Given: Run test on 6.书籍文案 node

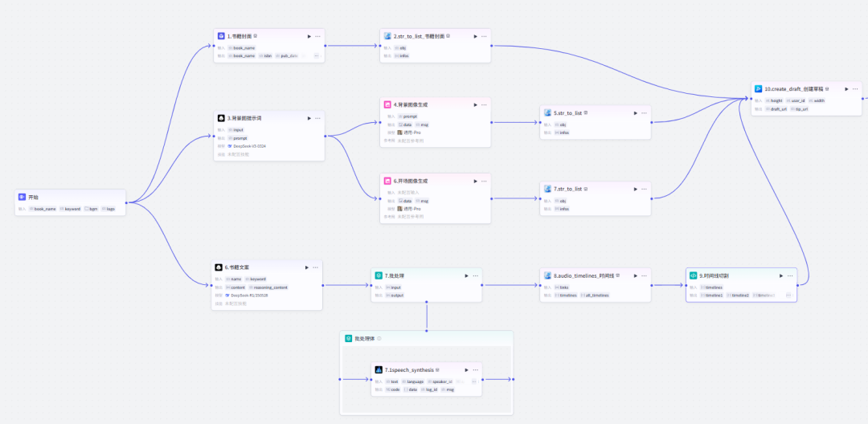Looking at the screenshot, I should 306,267.
